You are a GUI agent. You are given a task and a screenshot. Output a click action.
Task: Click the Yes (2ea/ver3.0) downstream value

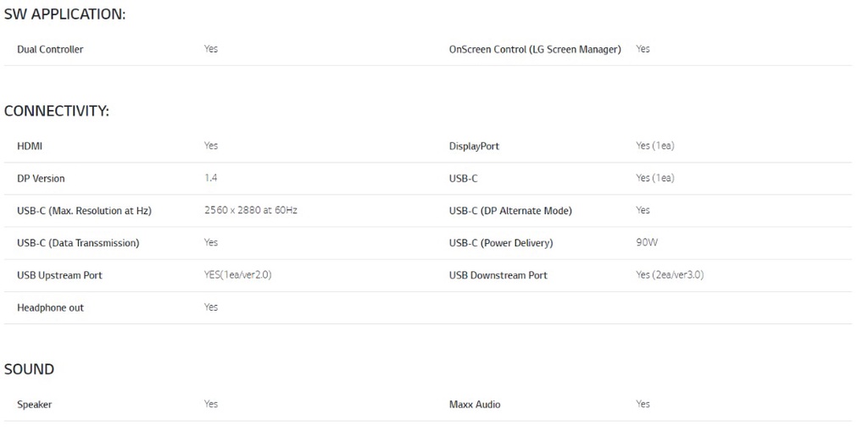670,275
